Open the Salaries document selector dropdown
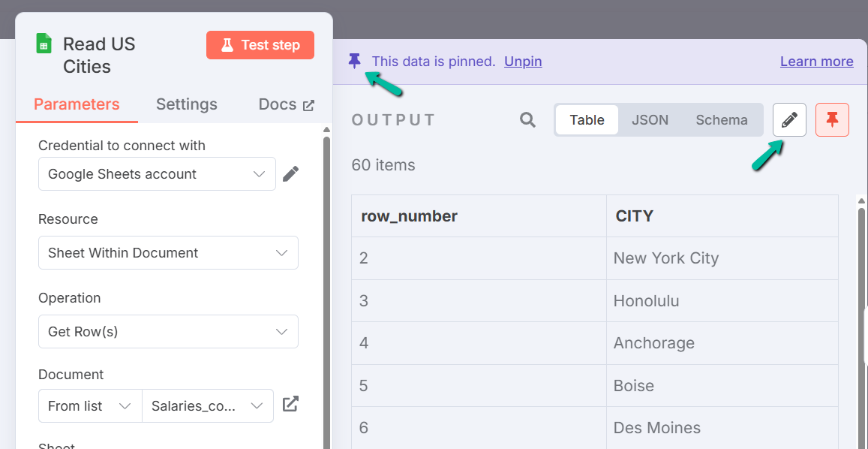Screen dimensions: 868x449 208,405
